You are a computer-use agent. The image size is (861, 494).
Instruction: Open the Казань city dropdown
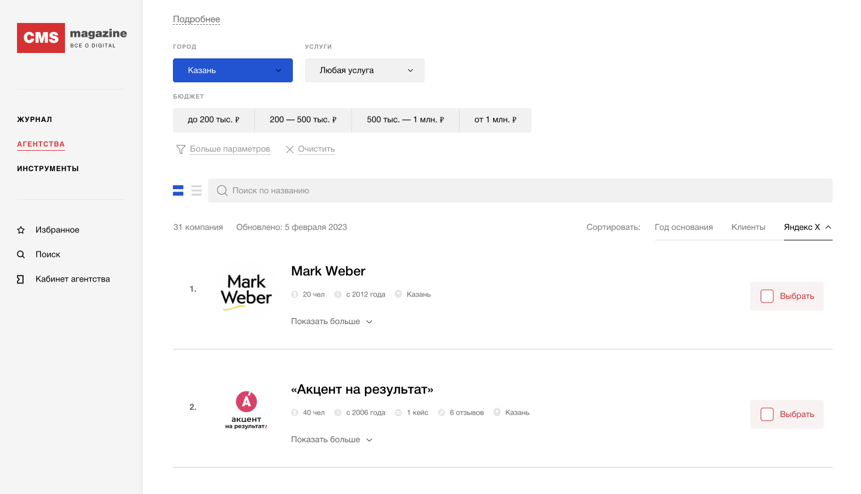[233, 70]
